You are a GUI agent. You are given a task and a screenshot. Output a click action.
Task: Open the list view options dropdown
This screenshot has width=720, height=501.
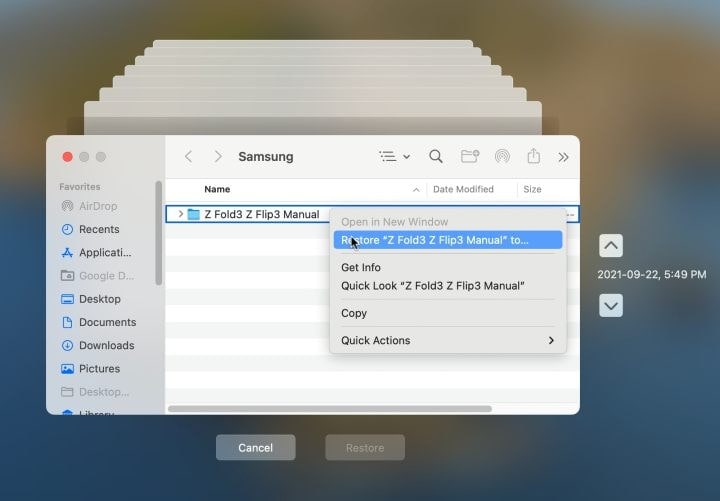(394, 157)
